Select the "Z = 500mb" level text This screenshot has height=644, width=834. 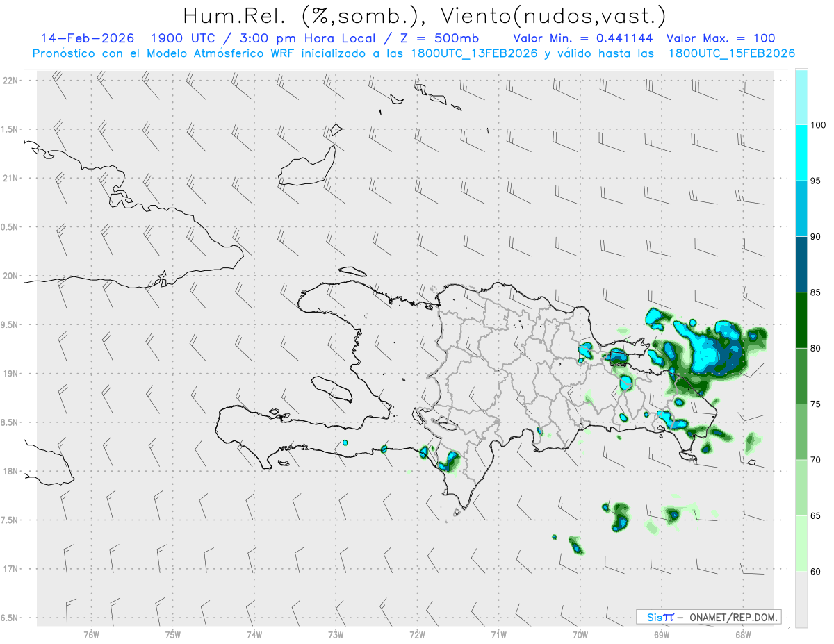click(x=440, y=38)
